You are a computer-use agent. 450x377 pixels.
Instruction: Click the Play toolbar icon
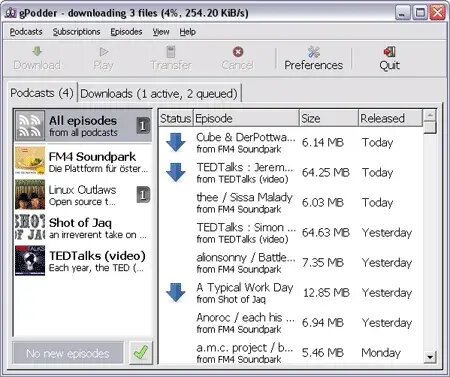coord(104,52)
